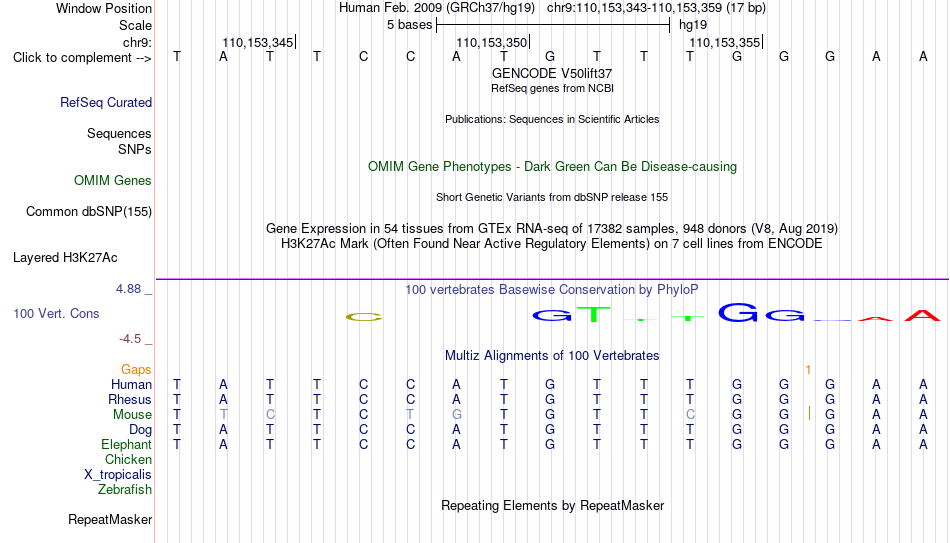Click the orange Gaps row label

point(136,370)
